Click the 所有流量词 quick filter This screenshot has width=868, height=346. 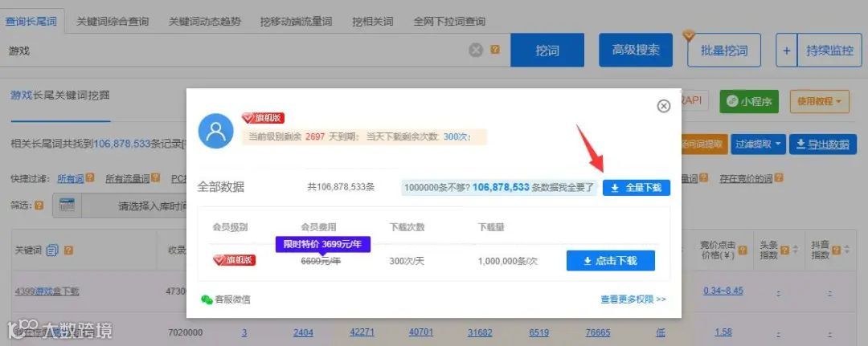coord(127,178)
